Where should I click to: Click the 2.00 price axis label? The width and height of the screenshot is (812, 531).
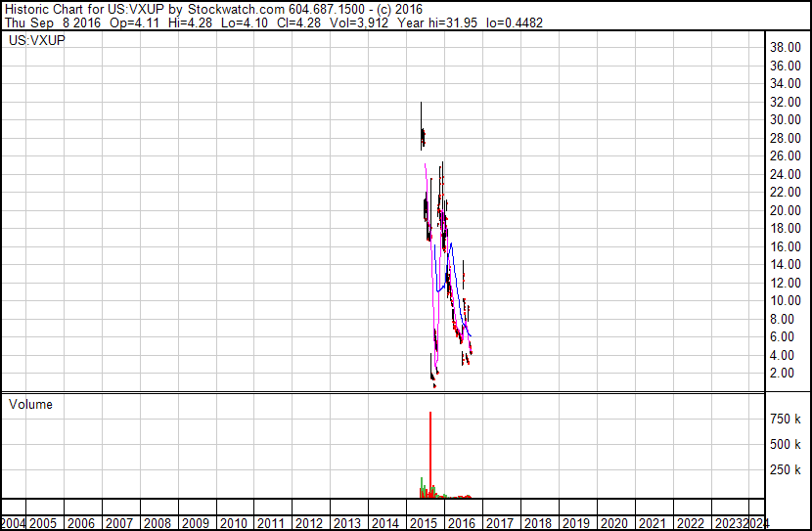click(782, 374)
